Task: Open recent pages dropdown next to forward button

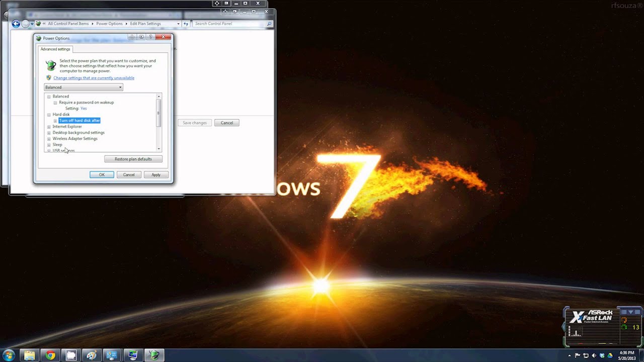Action: [x=32, y=24]
